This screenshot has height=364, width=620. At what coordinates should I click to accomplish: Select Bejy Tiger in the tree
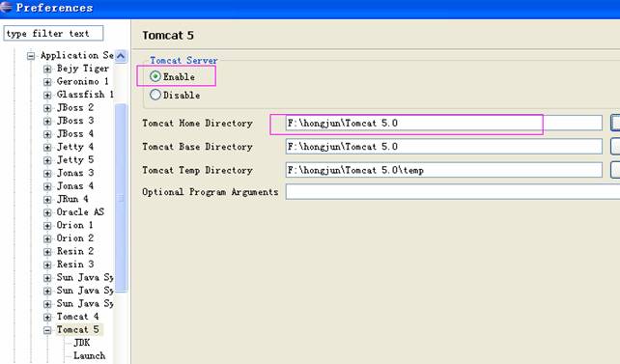83,69
